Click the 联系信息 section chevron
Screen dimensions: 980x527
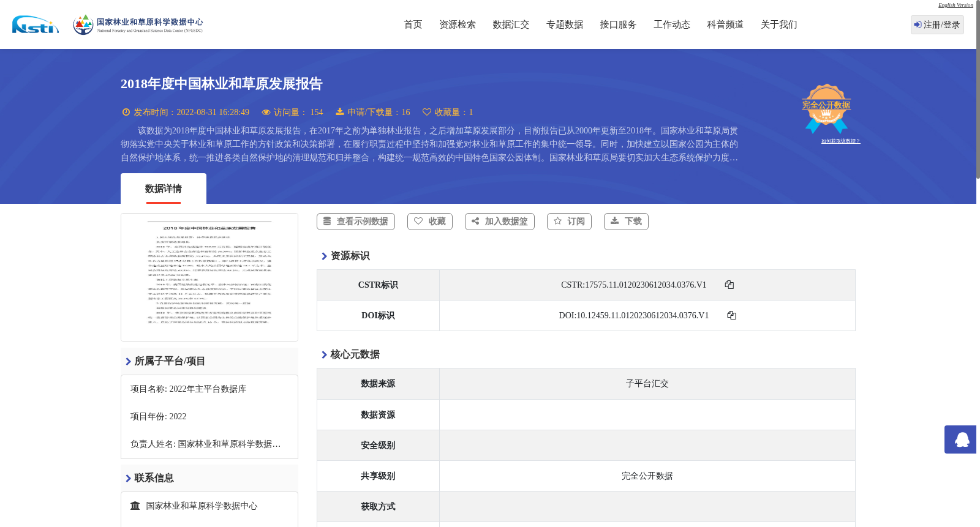click(128, 479)
